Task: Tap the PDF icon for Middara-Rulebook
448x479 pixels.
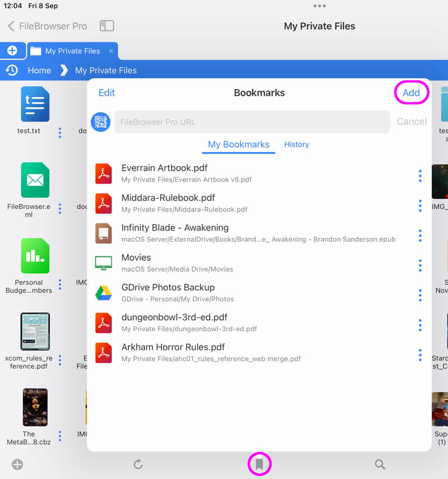Action: click(x=104, y=204)
